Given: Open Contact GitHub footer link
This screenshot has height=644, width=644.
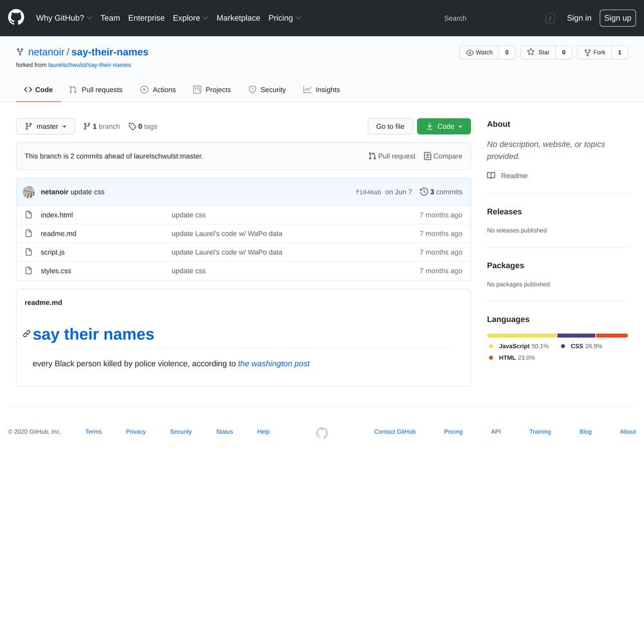Looking at the screenshot, I should [395, 431].
